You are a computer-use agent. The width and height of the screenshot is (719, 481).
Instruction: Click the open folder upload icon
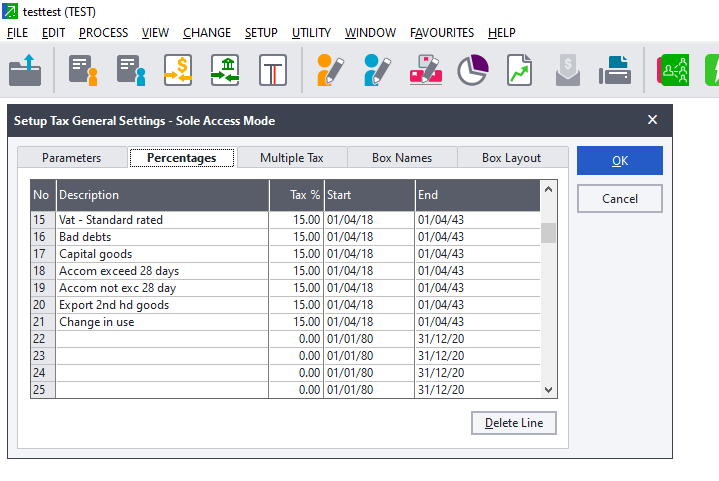25,70
